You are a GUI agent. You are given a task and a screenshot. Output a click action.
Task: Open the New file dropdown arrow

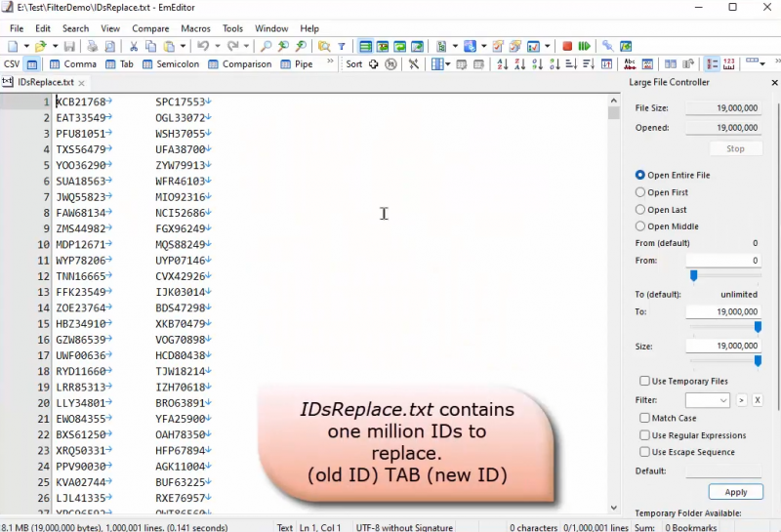coord(24,46)
